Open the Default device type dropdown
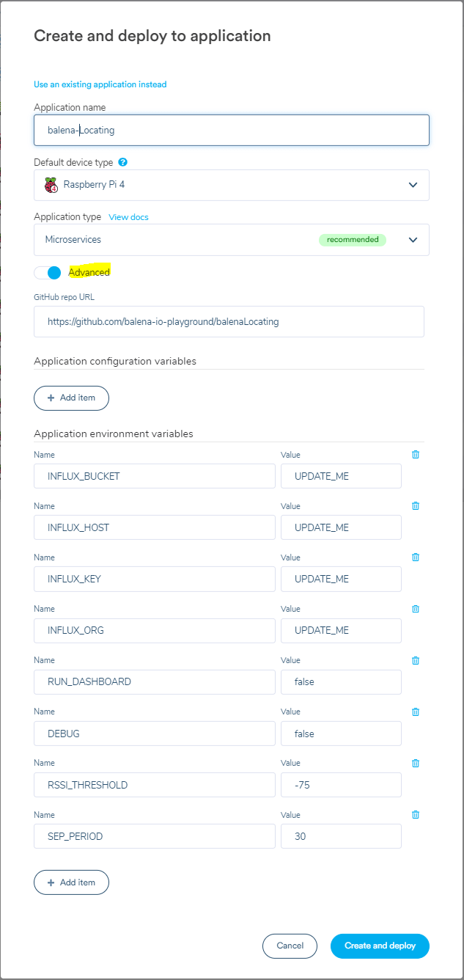The height and width of the screenshot is (980, 464). pyautogui.click(x=231, y=185)
